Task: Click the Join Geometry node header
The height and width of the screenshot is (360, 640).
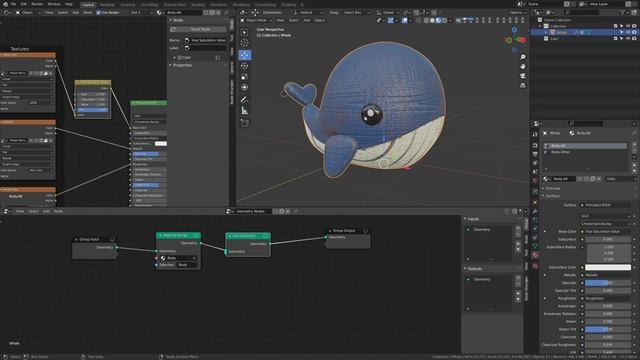Action: coord(248,236)
